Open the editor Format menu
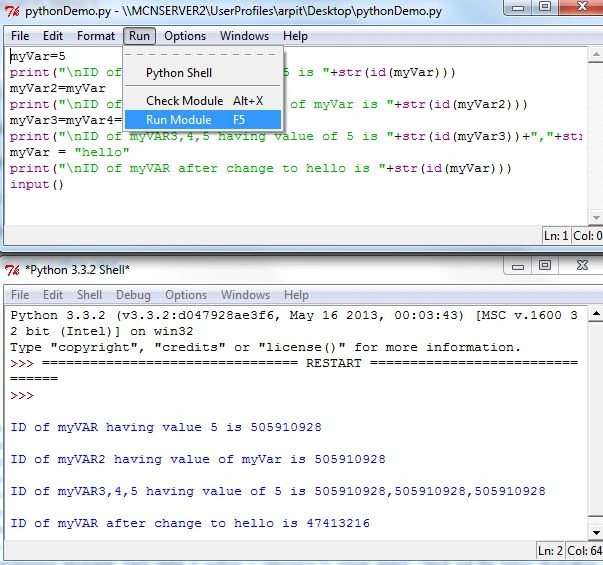 pyautogui.click(x=96, y=36)
